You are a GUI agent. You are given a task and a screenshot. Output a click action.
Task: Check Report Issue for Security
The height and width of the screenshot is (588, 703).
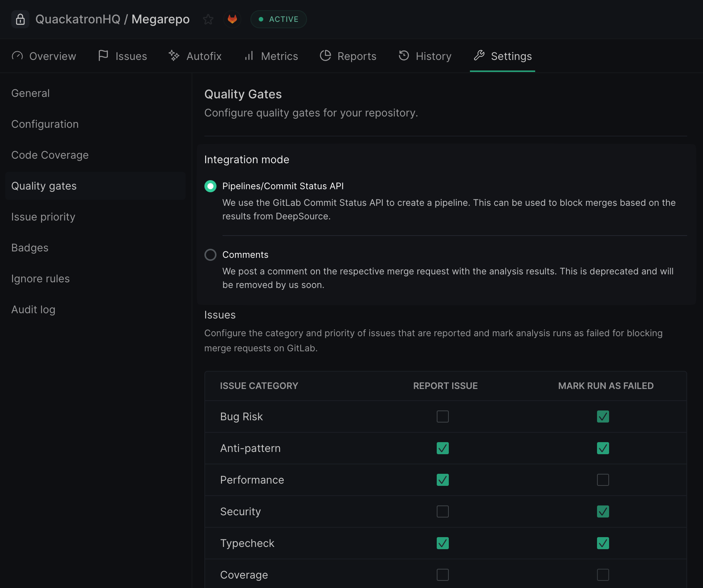pos(442,511)
